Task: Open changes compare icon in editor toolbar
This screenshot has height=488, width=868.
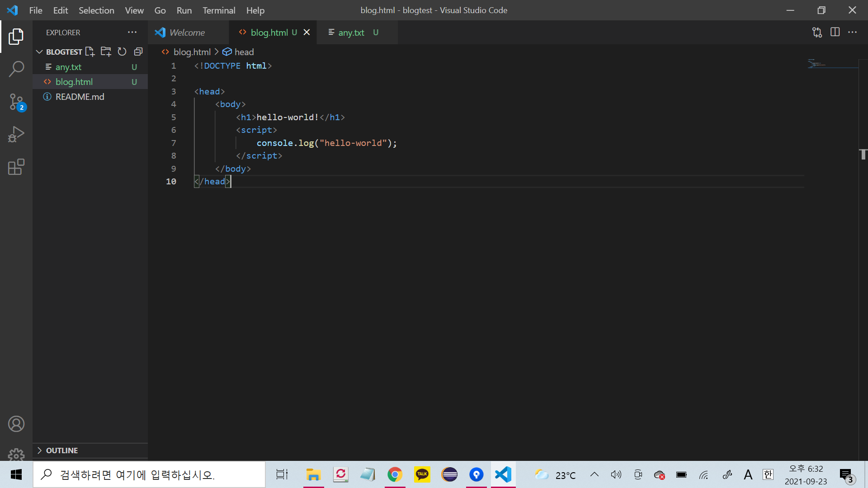Action: 817,32
